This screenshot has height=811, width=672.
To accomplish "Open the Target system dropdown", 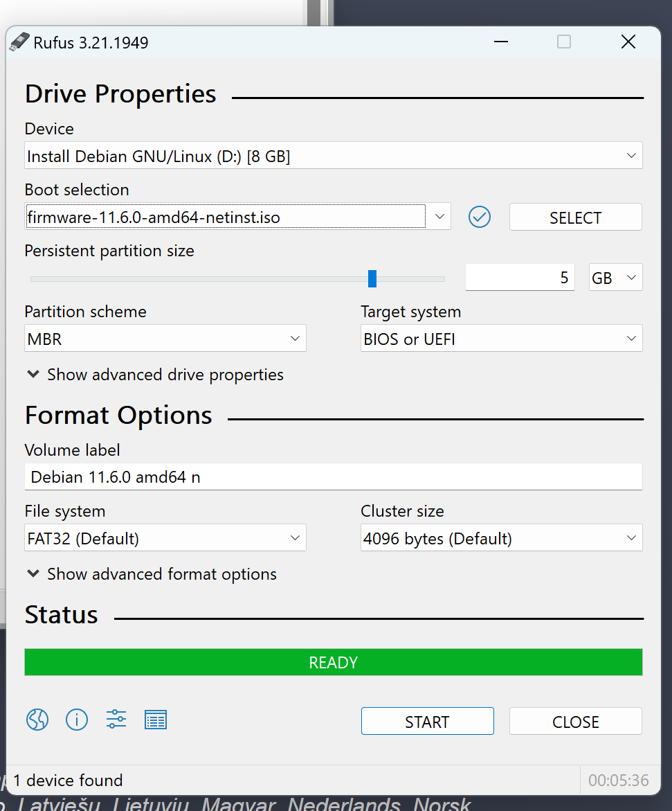I will click(x=501, y=339).
